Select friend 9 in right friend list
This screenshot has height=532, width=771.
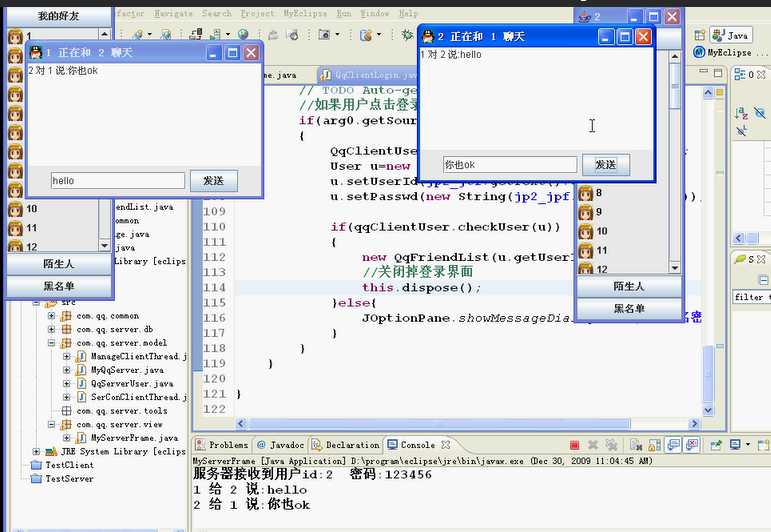[623, 212]
